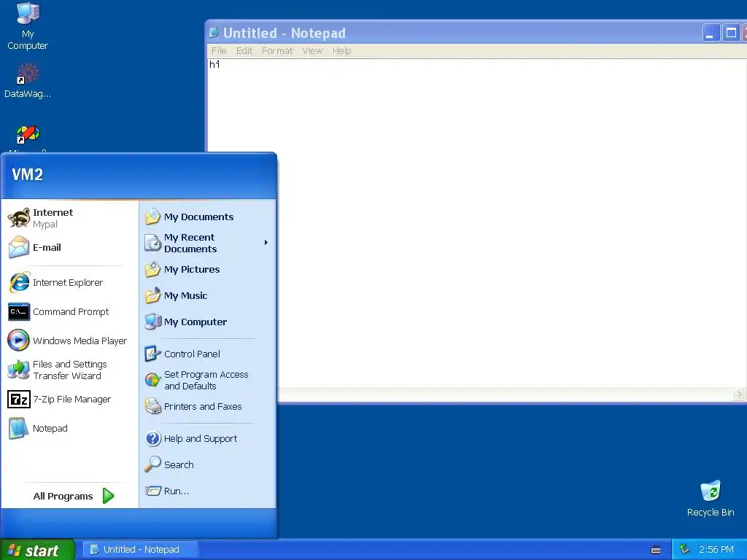Open Notepad Edit menu
The image size is (747, 560).
pyautogui.click(x=244, y=51)
